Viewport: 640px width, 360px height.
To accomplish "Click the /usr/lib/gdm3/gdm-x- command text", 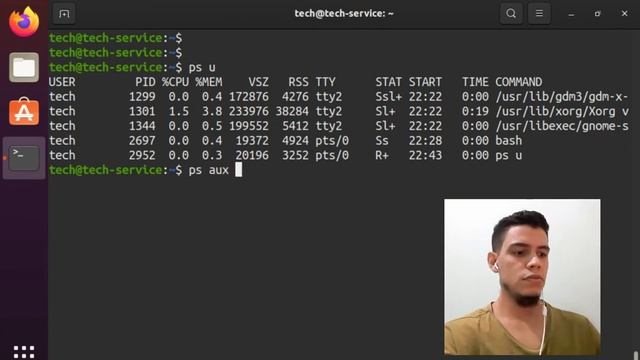I will pos(562,97).
